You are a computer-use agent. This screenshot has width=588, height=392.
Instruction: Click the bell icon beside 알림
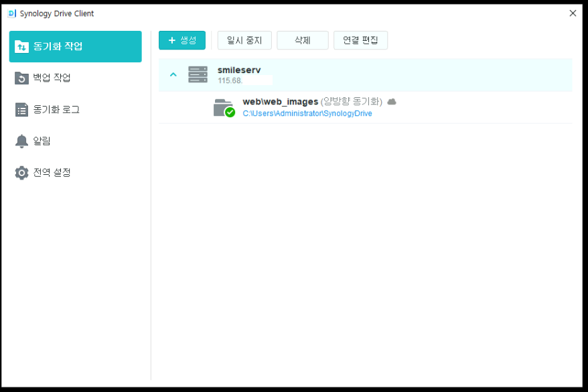(x=21, y=141)
